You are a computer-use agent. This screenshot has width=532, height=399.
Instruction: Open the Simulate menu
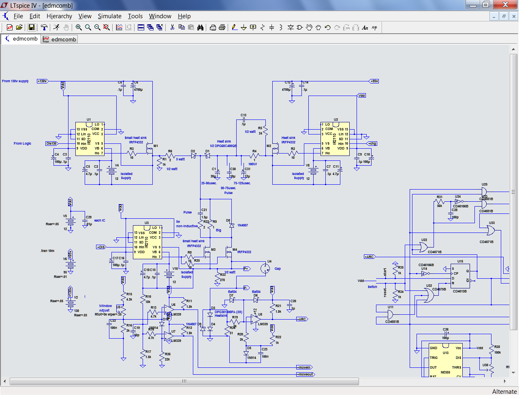click(109, 16)
